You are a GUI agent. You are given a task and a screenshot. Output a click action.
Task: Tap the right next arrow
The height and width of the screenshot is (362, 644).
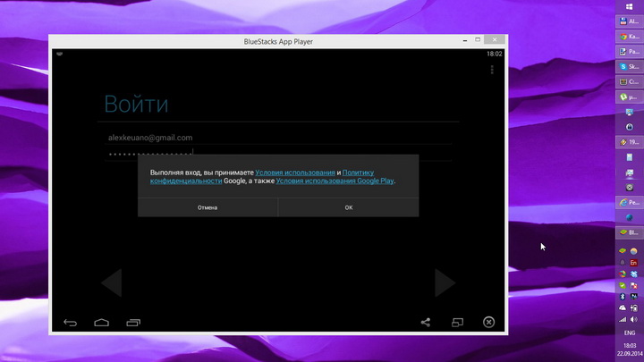tap(445, 282)
